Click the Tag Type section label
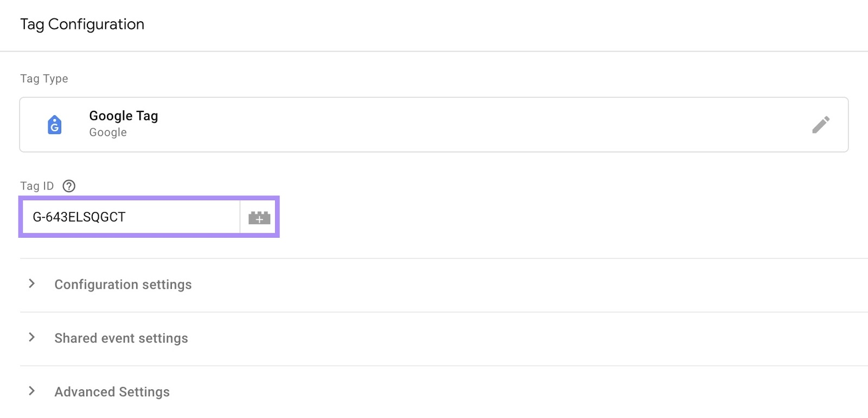Screen dimensions: 868x418 tap(44, 78)
